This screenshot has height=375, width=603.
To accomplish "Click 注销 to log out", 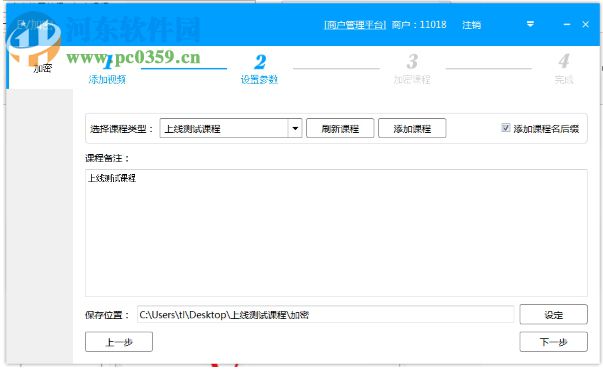I will (x=471, y=25).
